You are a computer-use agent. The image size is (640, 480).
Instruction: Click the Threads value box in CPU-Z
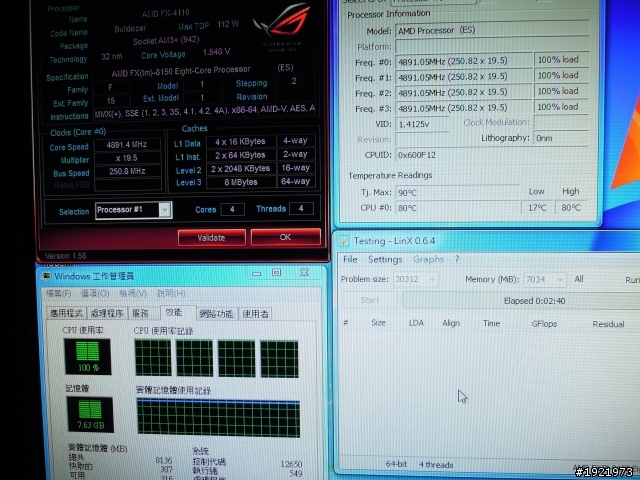pos(301,209)
